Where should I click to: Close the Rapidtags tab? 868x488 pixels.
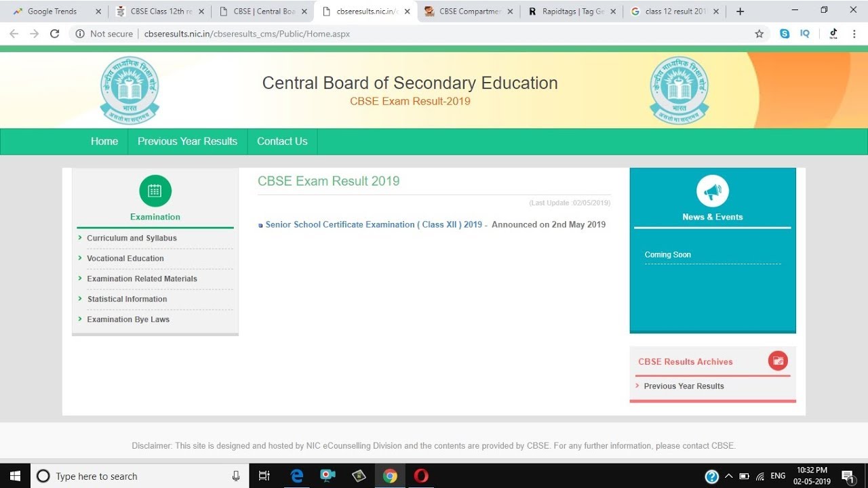point(613,12)
